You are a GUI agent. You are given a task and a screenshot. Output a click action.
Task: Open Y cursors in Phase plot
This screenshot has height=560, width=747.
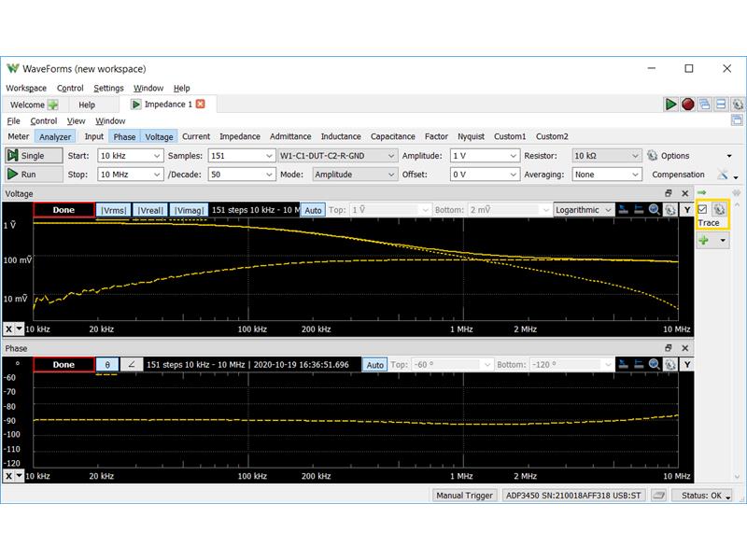coord(639,364)
